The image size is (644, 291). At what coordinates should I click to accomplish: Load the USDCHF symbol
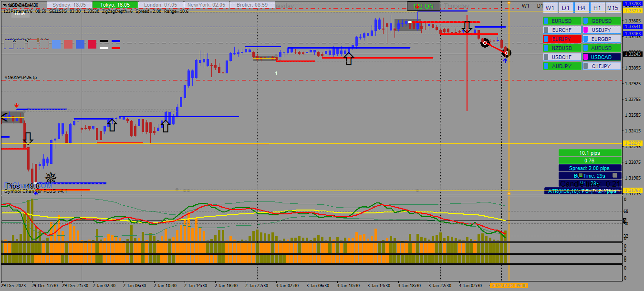pos(562,57)
